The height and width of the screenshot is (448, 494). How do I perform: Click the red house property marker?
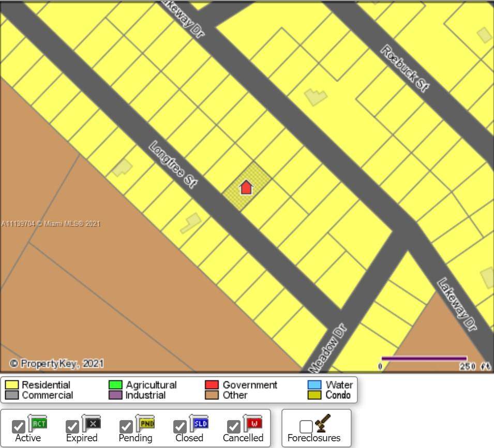coord(246,187)
